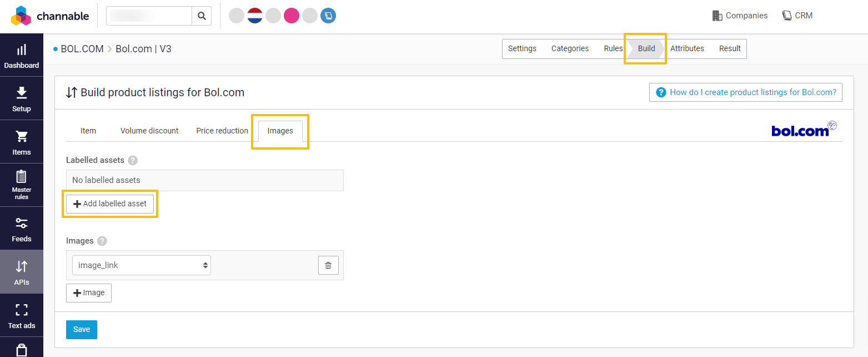Click the search magnifier button
The width and height of the screenshot is (868, 357).
(202, 16)
